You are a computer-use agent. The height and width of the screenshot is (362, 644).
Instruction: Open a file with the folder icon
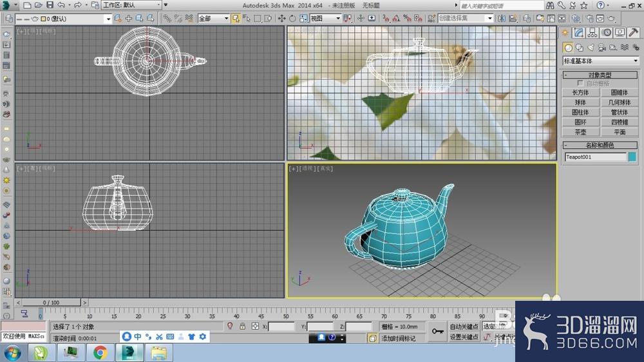pos(38,5)
